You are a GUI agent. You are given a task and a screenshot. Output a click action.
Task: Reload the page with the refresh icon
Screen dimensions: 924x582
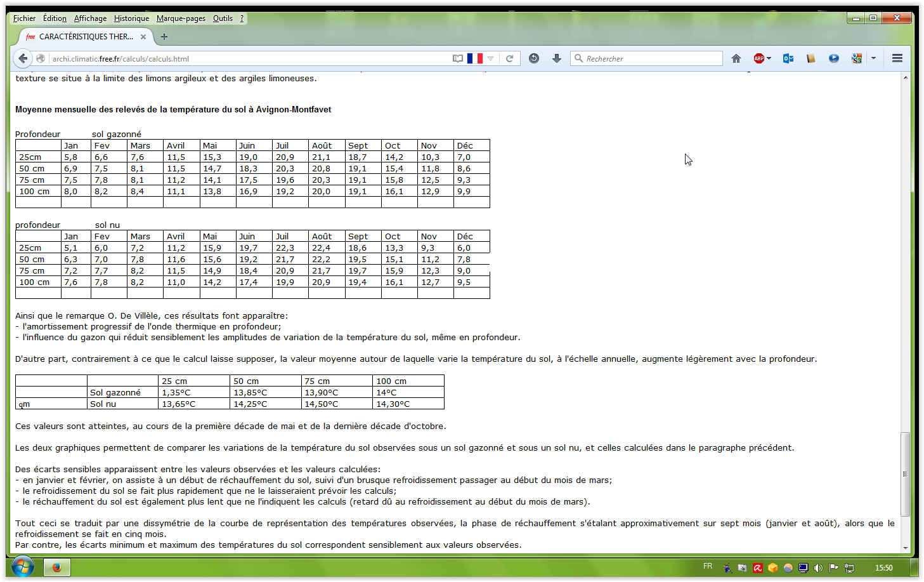[x=509, y=58]
